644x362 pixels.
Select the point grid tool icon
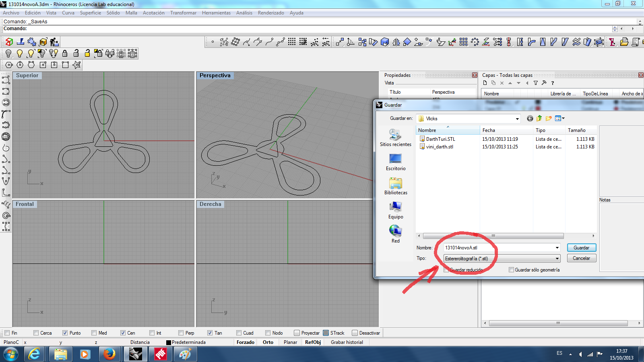292,42
